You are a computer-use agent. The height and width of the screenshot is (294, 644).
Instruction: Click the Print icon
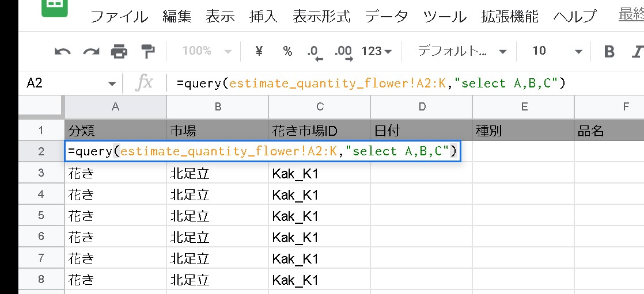119,52
